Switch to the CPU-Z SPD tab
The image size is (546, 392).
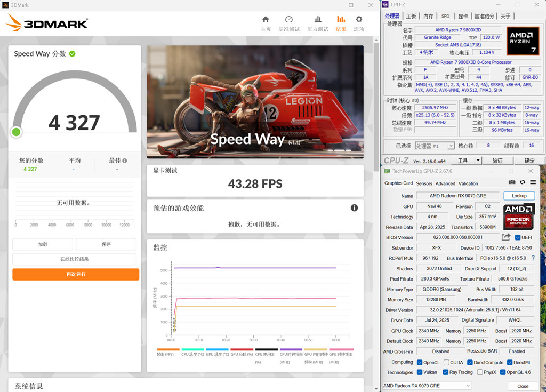(445, 16)
